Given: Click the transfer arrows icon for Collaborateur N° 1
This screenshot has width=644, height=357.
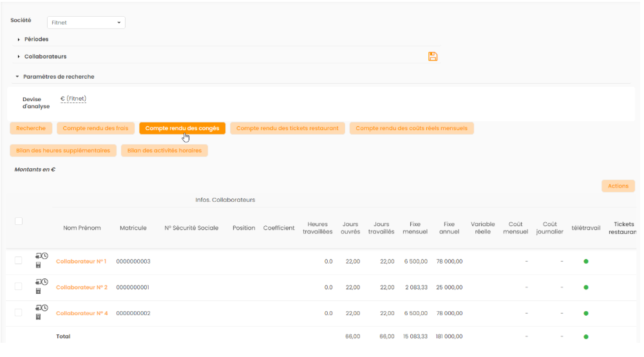Looking at the screenshot, I should 38,256.
